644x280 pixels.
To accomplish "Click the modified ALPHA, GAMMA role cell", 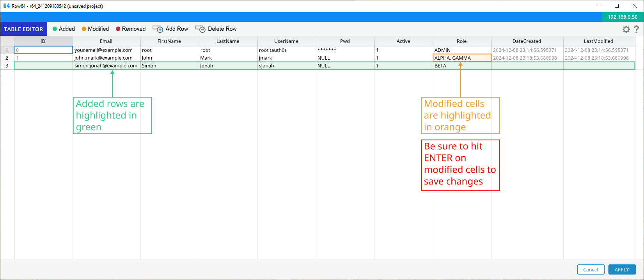I will (462, 58).
